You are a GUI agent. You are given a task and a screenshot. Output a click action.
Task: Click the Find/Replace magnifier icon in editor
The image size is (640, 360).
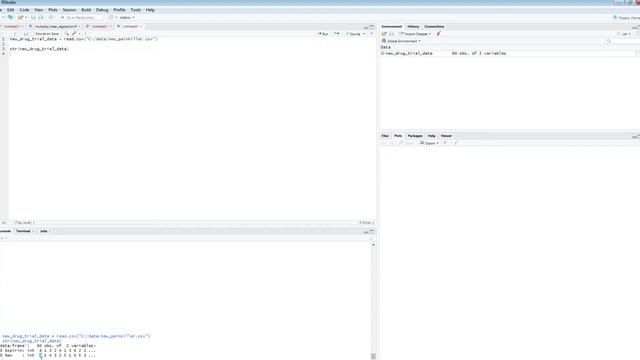pos(67,34)
